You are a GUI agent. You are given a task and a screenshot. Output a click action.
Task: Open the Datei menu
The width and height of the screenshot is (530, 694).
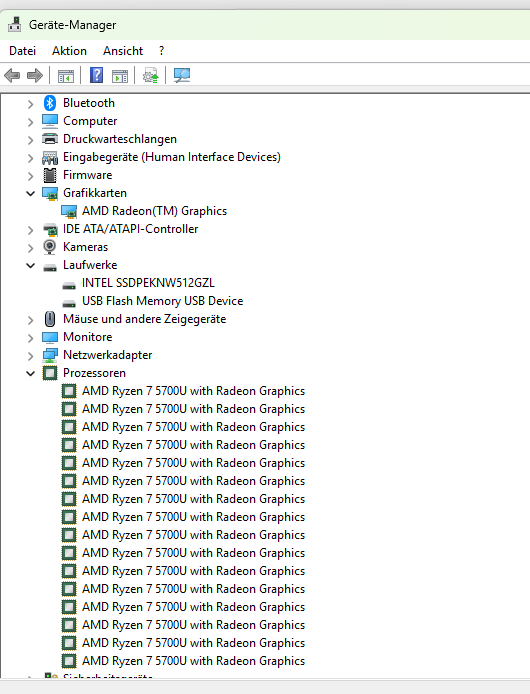click(22, 51)
